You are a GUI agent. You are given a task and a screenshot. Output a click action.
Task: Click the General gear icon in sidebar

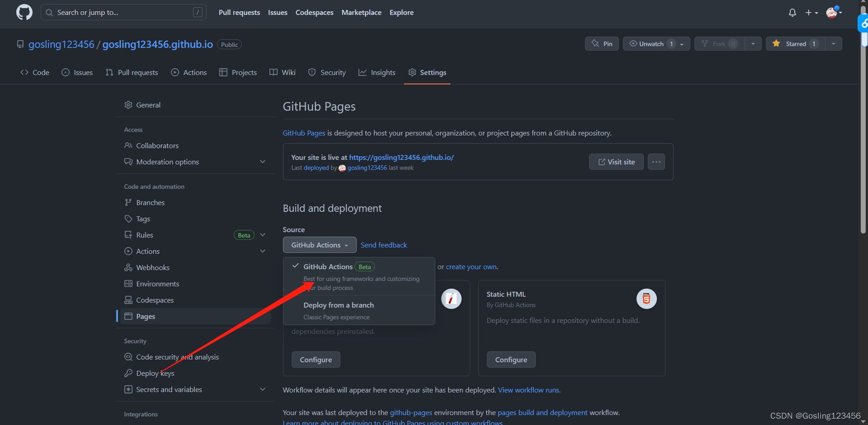click(128, 105)
